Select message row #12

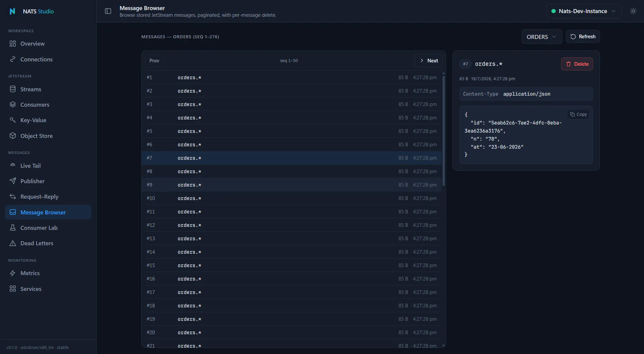(292, 225)
